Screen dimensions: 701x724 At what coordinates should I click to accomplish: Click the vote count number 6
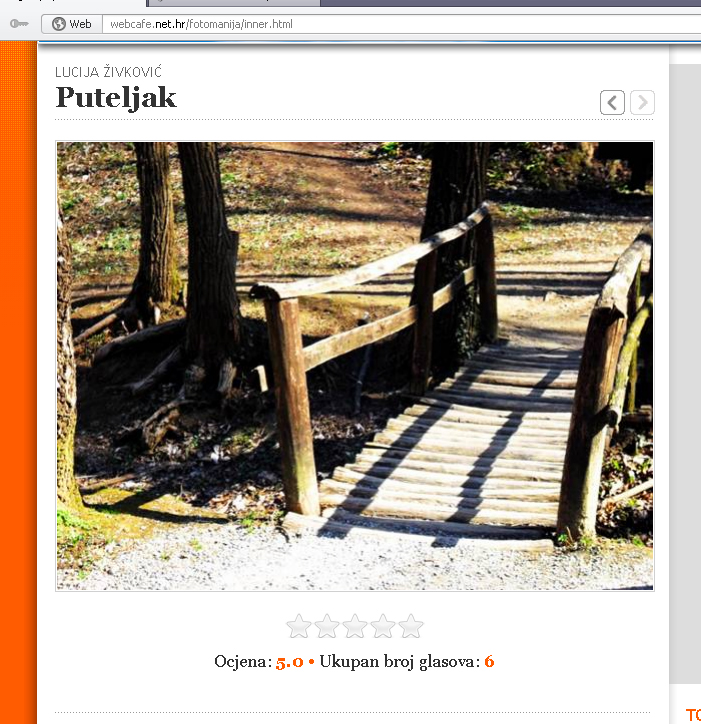489,662
